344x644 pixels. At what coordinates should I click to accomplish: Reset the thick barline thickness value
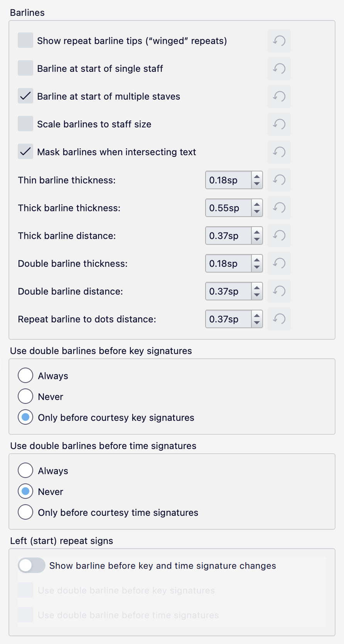point(279,208)
